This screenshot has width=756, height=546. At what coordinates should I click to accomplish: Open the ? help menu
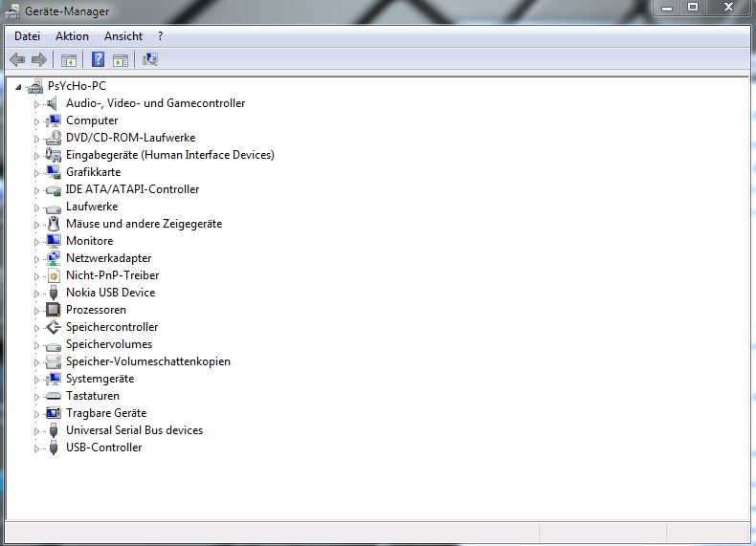pyautogui.click(x=160, y=36)
